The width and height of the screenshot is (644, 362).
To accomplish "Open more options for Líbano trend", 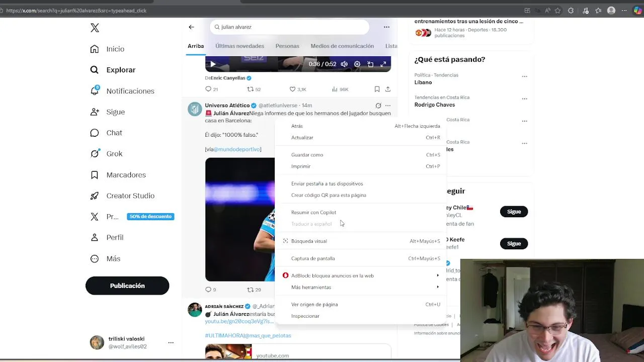I will (524, 76).
